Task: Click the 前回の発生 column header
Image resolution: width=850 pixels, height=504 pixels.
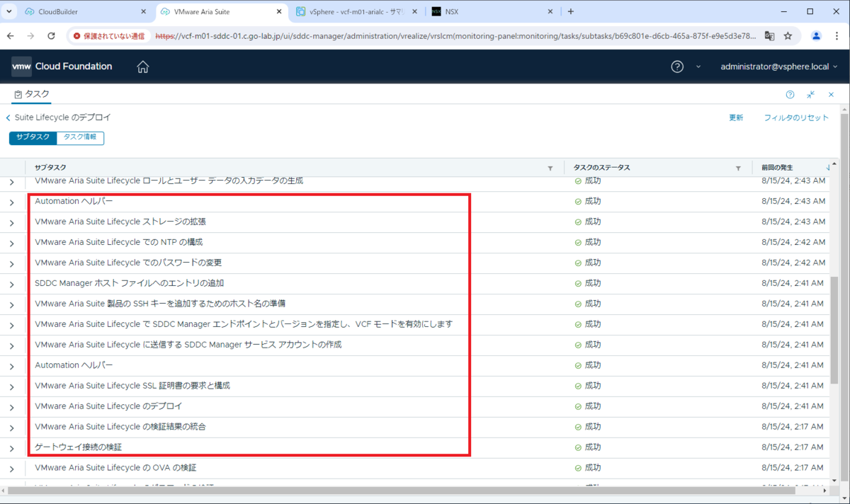Action: 777,168
